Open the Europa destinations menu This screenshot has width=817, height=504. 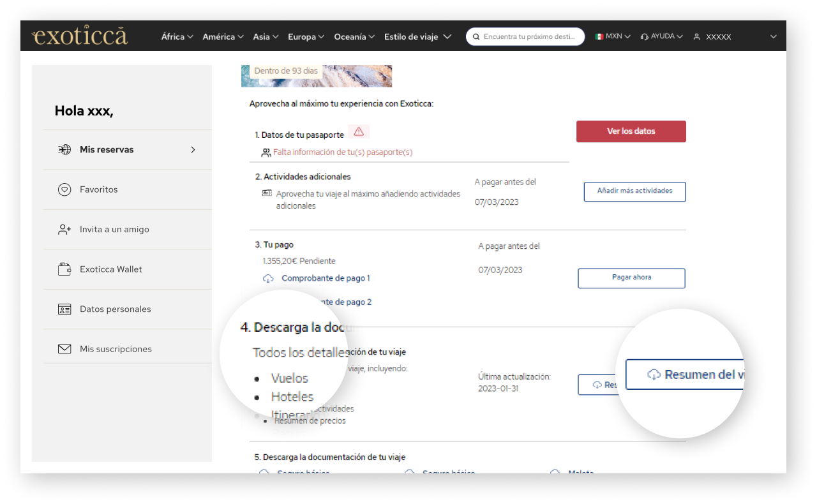pyautogui.click(x=306, y=36)
